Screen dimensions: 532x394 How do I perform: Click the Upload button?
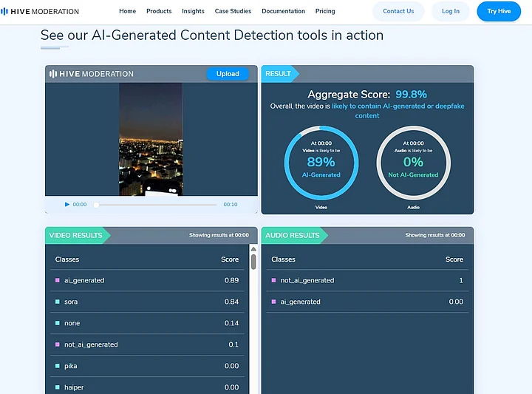point(228,74)
